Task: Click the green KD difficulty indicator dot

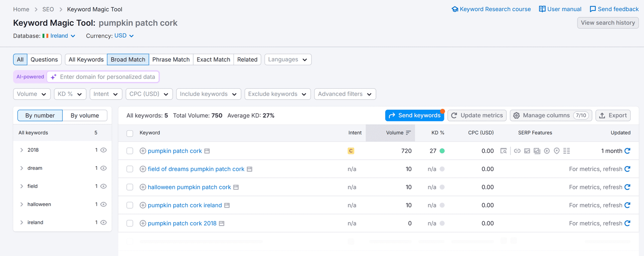Action: coord(442,151)
